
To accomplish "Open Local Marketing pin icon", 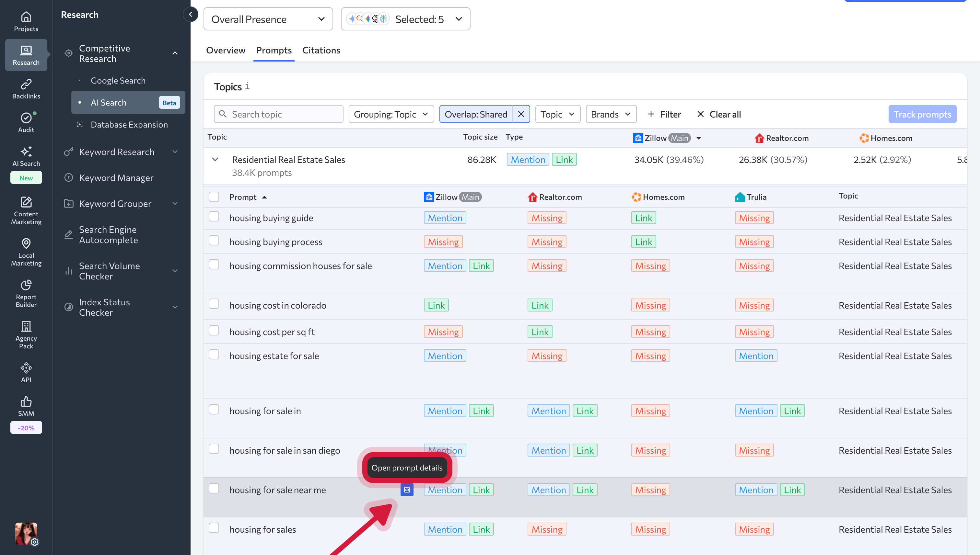I will 26,243.
